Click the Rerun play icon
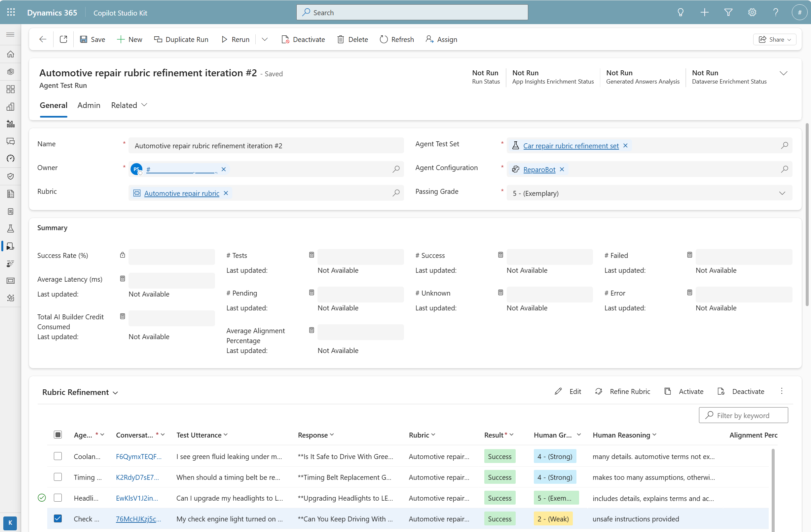 (224, 40)
